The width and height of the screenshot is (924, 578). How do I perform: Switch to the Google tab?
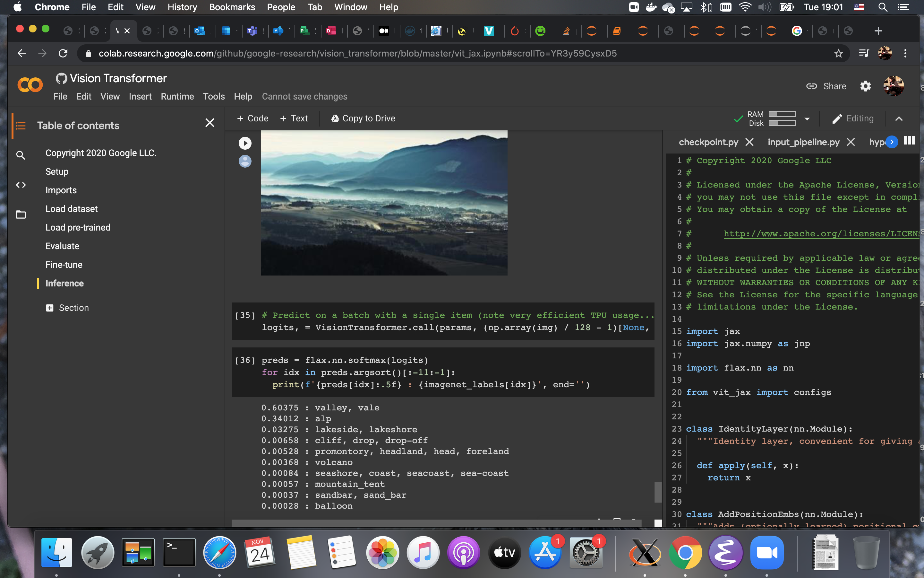(x=797, y=31)
